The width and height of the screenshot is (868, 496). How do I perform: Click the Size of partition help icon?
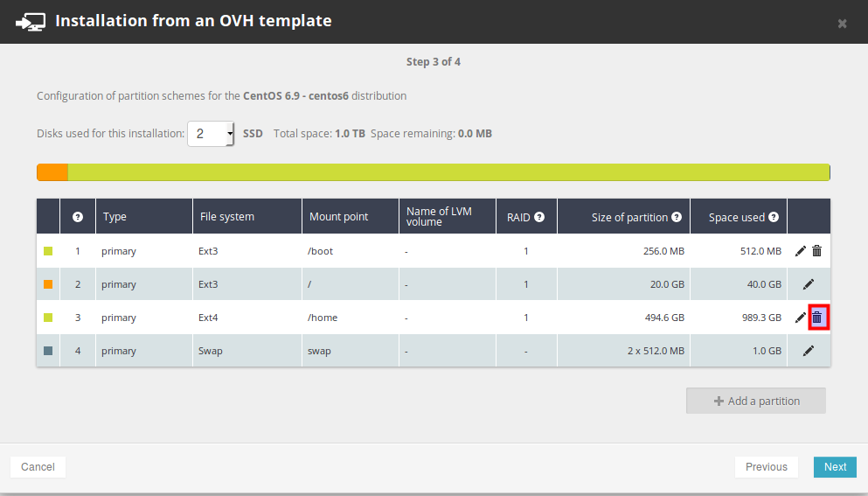677,217
